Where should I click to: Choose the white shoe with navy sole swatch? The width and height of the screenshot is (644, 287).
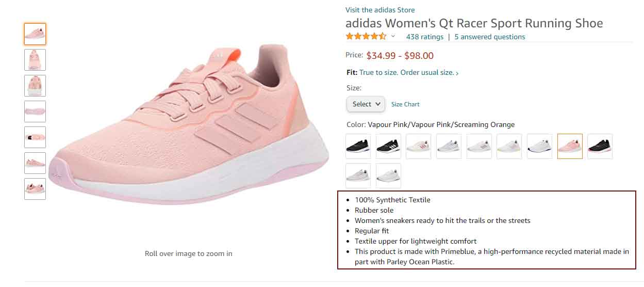(x=539, y=146)
